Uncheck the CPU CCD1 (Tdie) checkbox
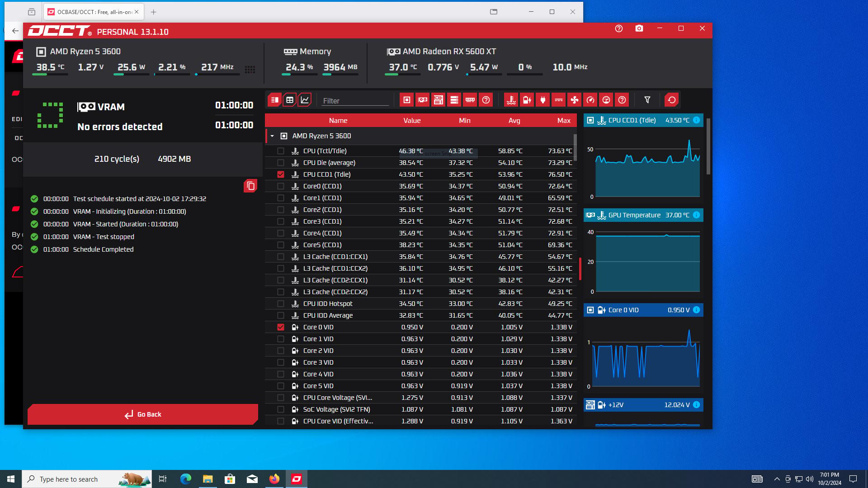Viewport: 868px width, 488px height. pyautogui.click(x=281, y=174)
